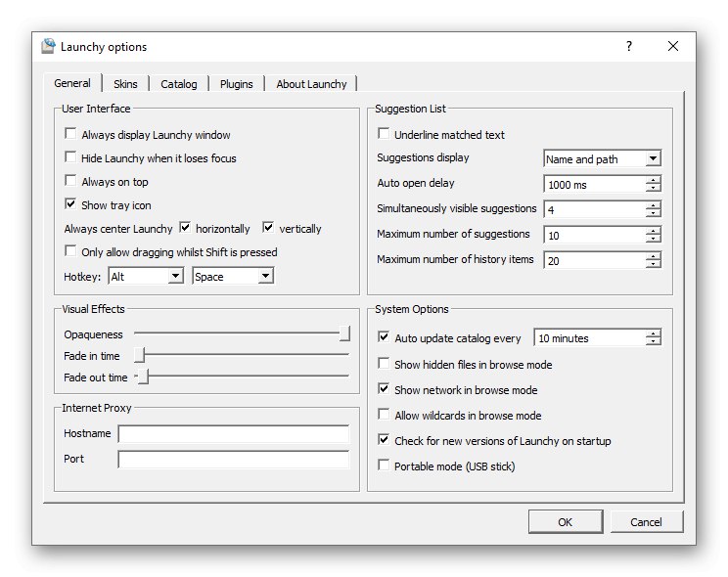Decrease Auto open delay with down arrow
The image size is (728, 577).
click(x=653, y=188)
